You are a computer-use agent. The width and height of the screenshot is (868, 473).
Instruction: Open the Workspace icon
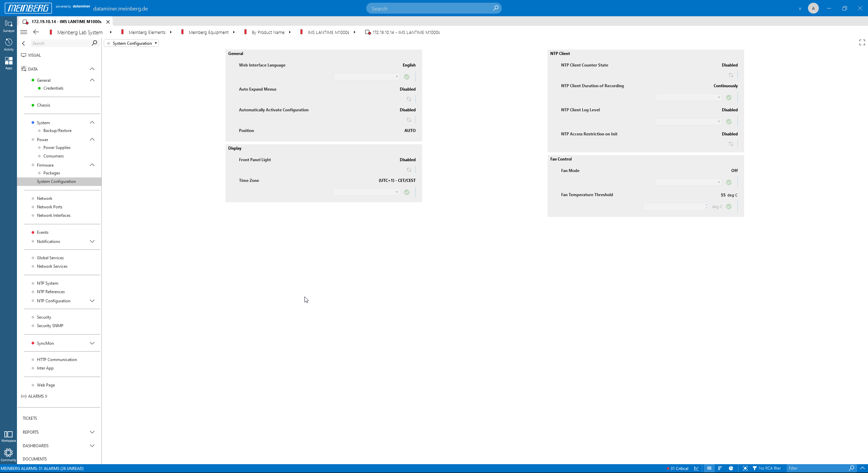pos(8,436)
